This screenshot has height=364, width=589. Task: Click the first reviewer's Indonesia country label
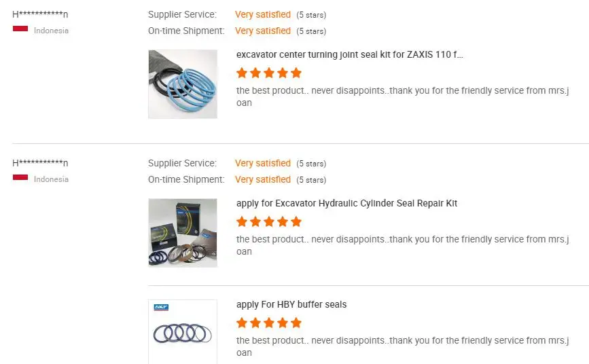(x=51, y=31)
